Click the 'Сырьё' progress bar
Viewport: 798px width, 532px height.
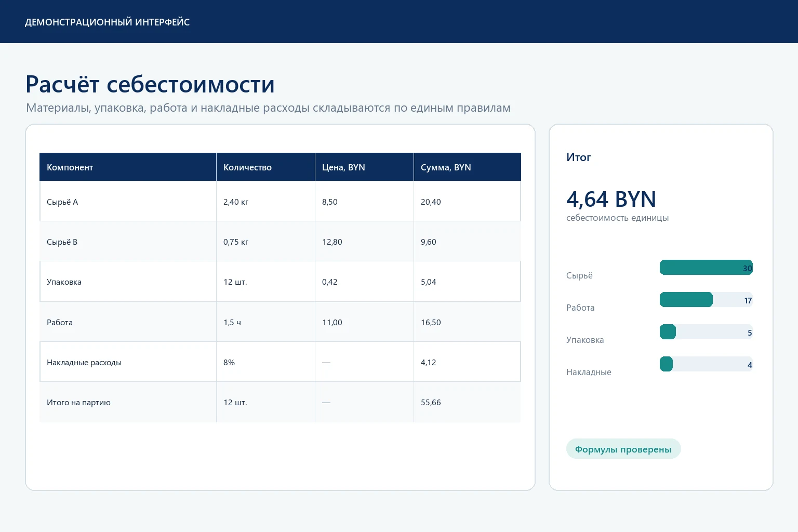click(706, 268)
